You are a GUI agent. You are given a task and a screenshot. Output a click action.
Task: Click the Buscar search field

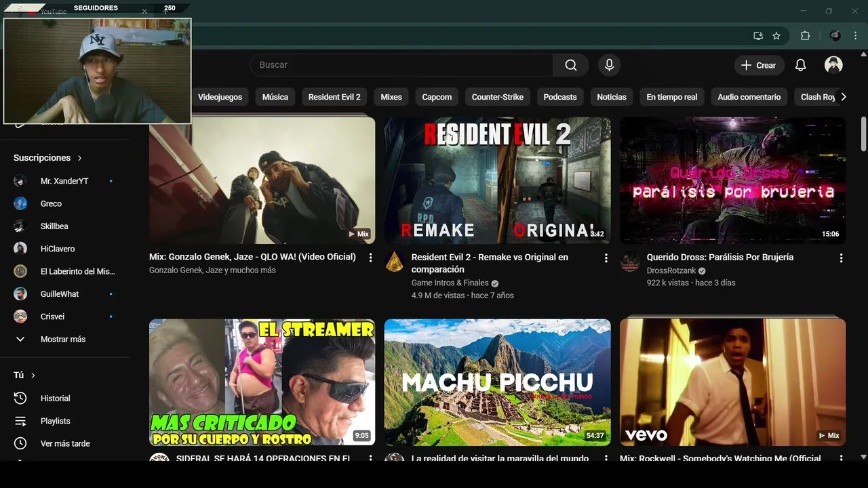401,65
